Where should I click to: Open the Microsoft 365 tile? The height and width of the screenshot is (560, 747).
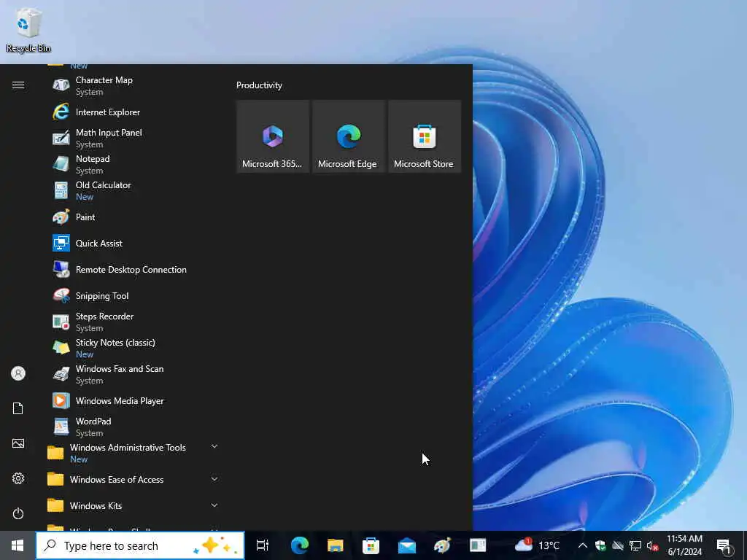pos(273,136)
